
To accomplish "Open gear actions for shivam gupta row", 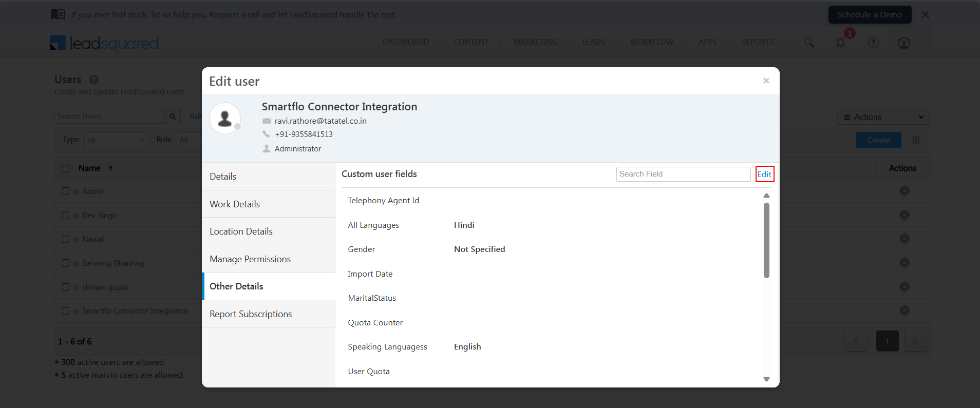I will (x=904, y=287).
